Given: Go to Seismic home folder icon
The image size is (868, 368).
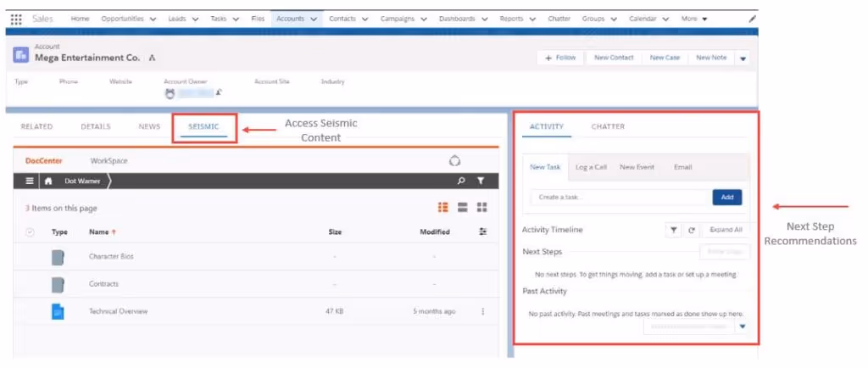Looking at the screenshot, I should [48, 181].
